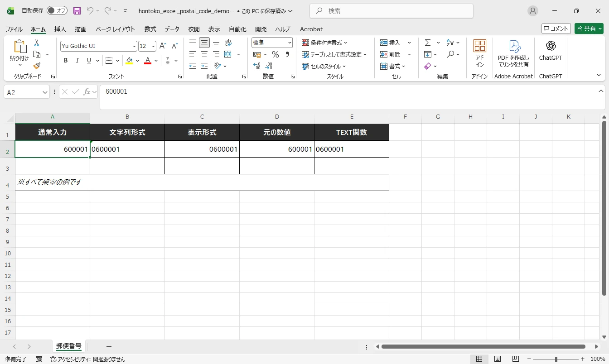Image resolution: width=609 pixels, height=364 pixels.
Task: Expand the Name Box dropdown next to A2
Action: [x=45, y=92]
